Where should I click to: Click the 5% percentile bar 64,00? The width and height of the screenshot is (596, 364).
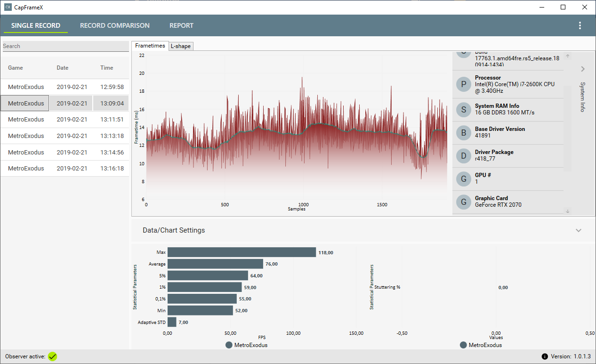tap(208, 275)
